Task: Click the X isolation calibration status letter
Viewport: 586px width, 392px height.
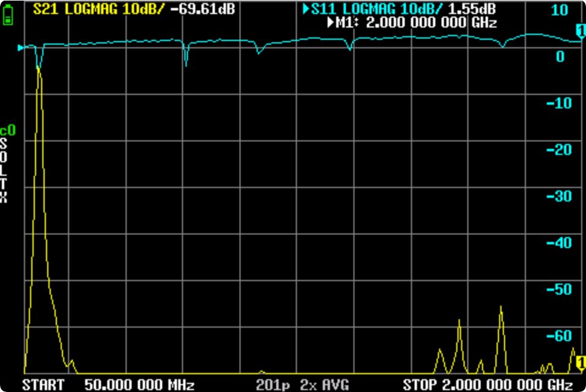Action: click(4, 197)
